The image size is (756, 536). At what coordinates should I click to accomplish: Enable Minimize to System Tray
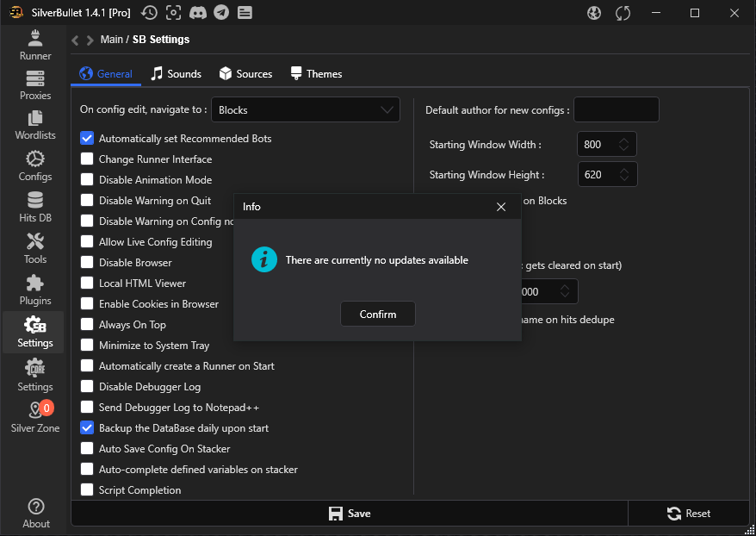tap(87, 346)
